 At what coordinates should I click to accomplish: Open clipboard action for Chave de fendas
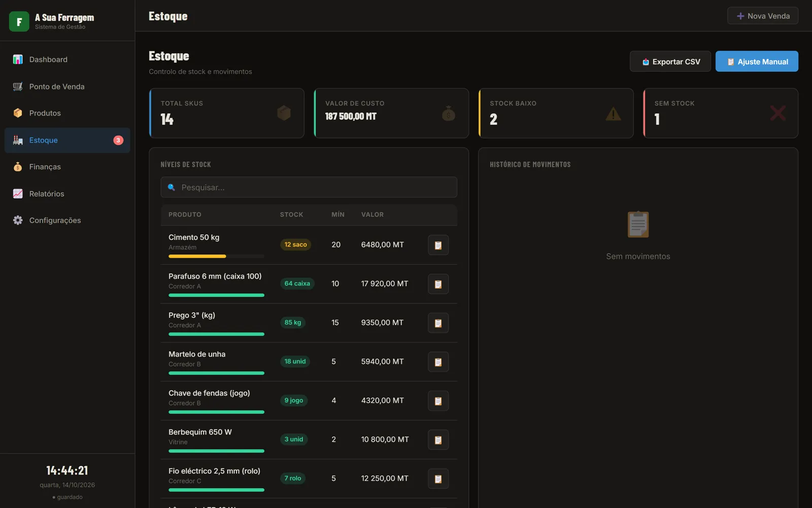[x=438, y=401]
